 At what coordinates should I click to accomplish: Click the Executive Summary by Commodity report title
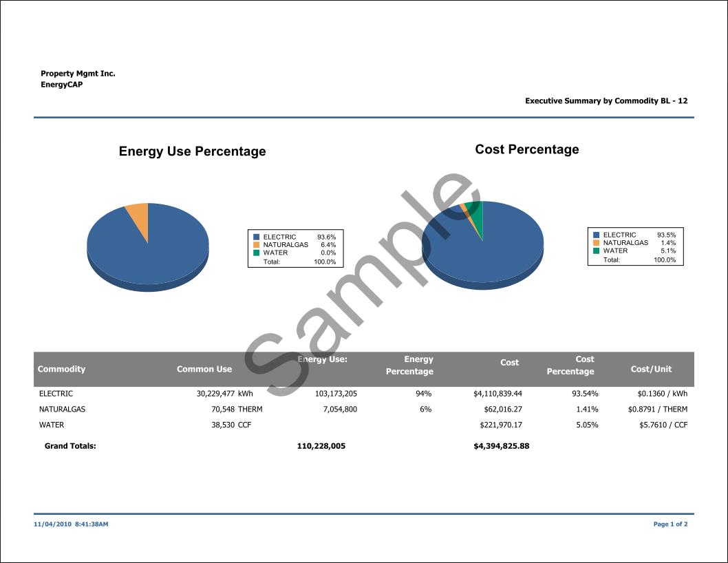[606, 101]
